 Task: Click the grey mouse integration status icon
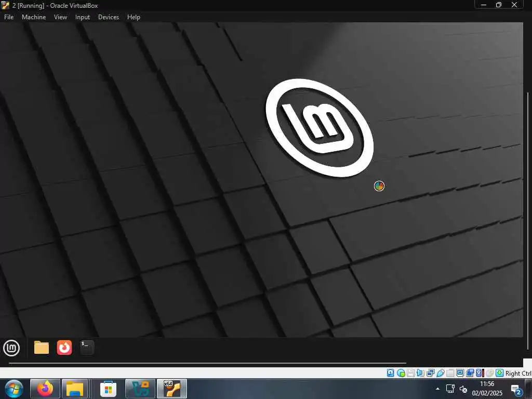489,373
